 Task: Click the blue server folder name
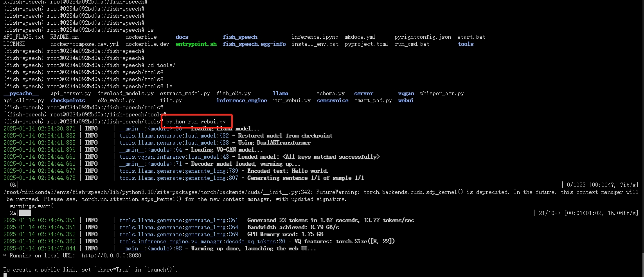click(x=363, y=93)
